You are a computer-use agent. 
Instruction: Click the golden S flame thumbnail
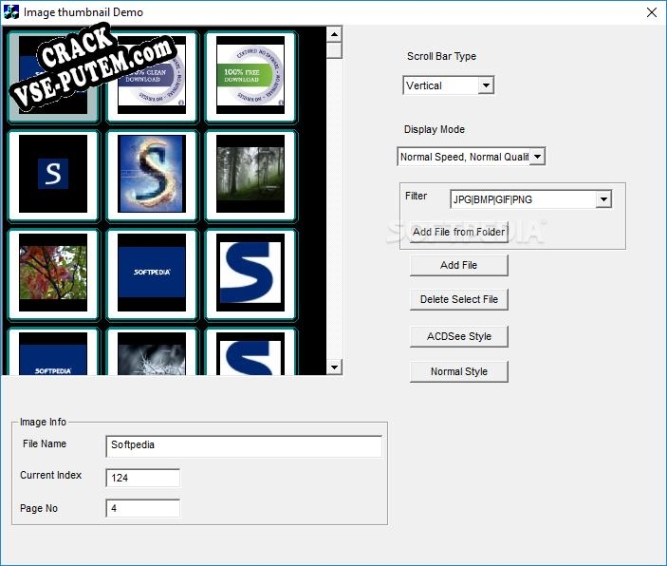(x=152, y=174)
